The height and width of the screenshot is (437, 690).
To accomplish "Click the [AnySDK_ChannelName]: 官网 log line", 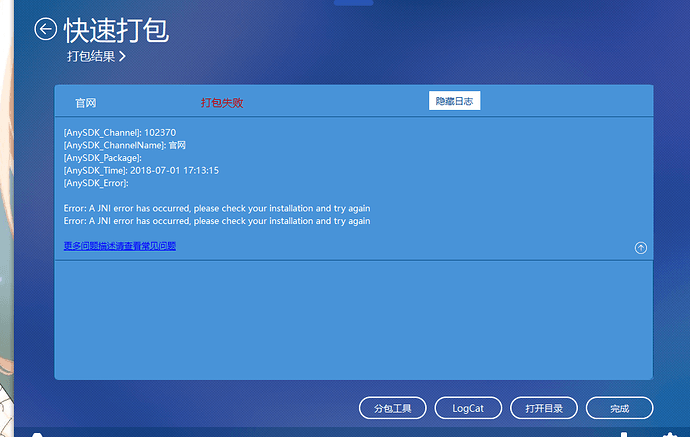I will pos(125,145).
